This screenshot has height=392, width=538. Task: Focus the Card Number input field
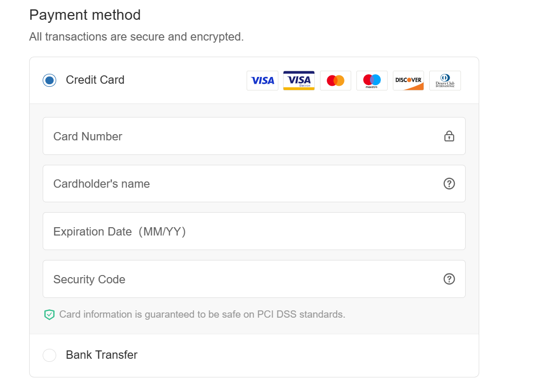pyautogui.click(x=239, y=136)
